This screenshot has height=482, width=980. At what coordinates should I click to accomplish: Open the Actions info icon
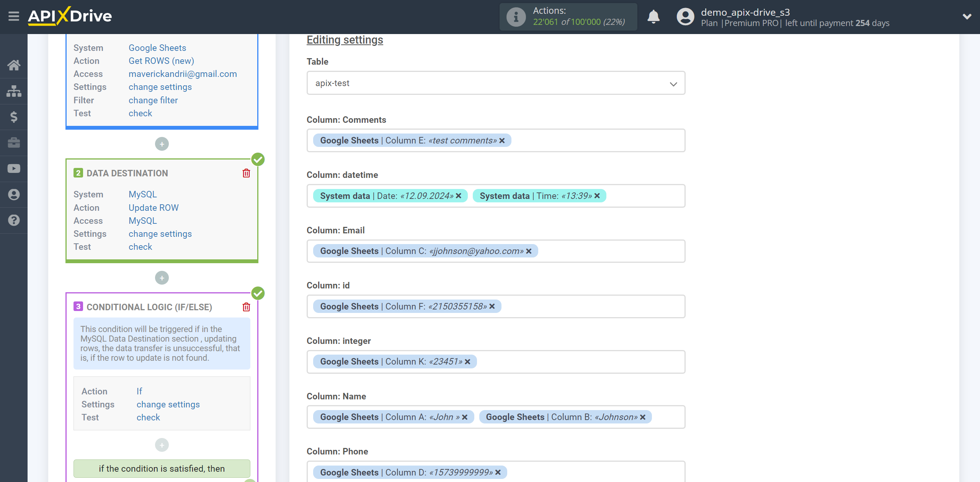click(516, 17)
